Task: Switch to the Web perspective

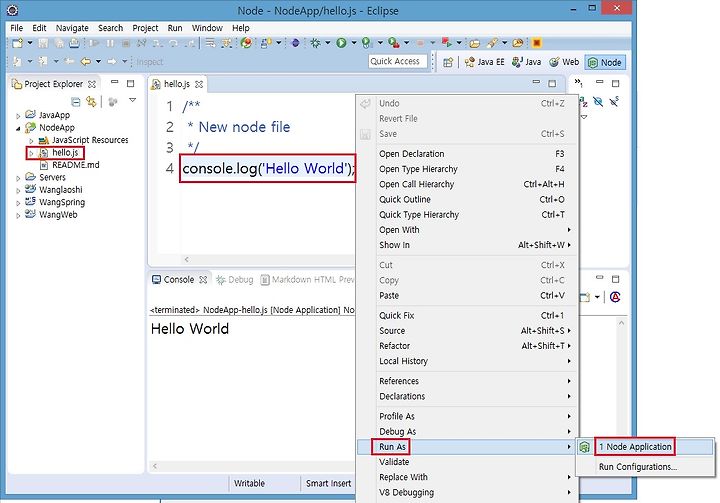Action: [x=564, y=62]
